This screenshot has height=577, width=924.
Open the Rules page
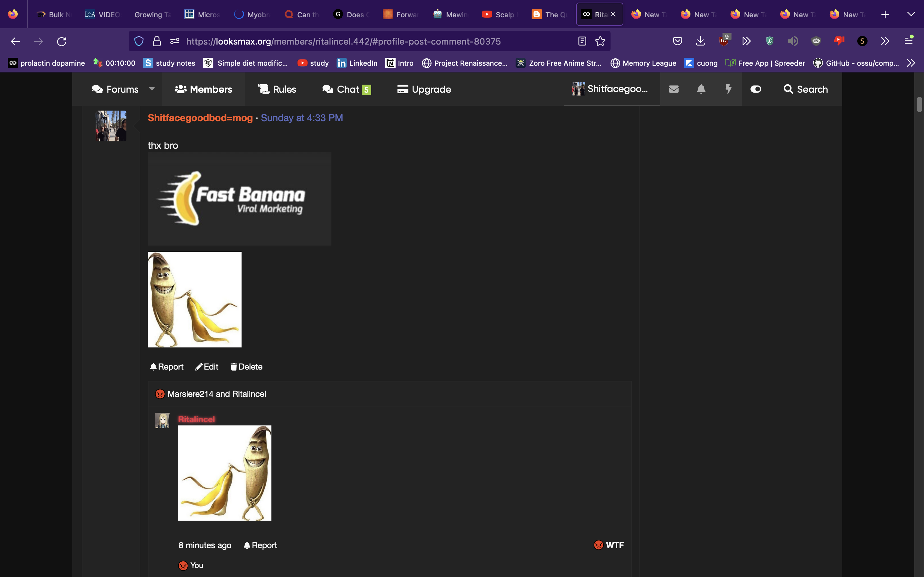click(277, 89)
